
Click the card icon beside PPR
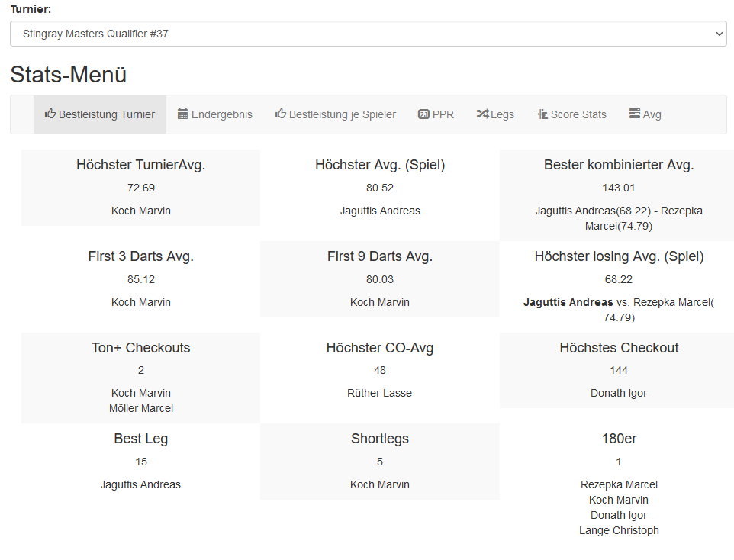(423, 114)
